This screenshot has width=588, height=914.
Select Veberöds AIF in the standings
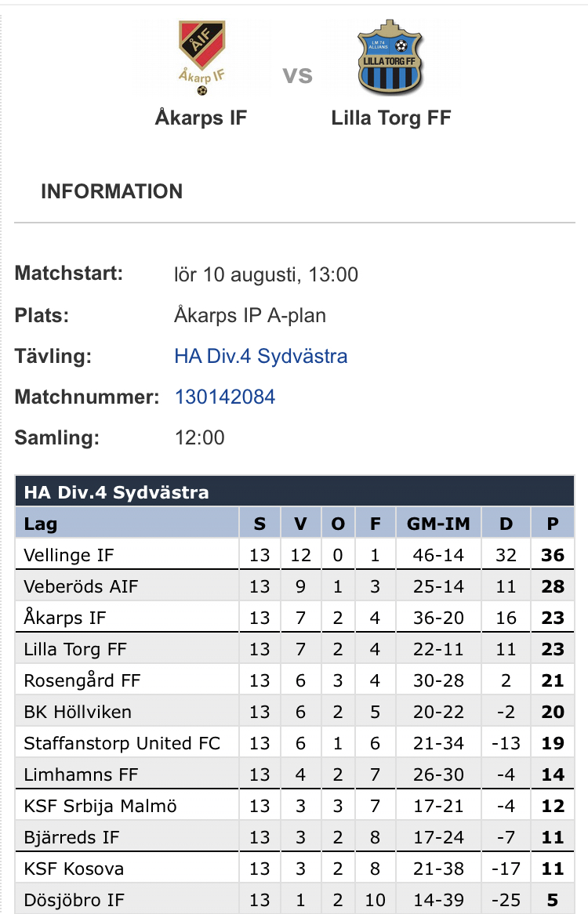75,586
